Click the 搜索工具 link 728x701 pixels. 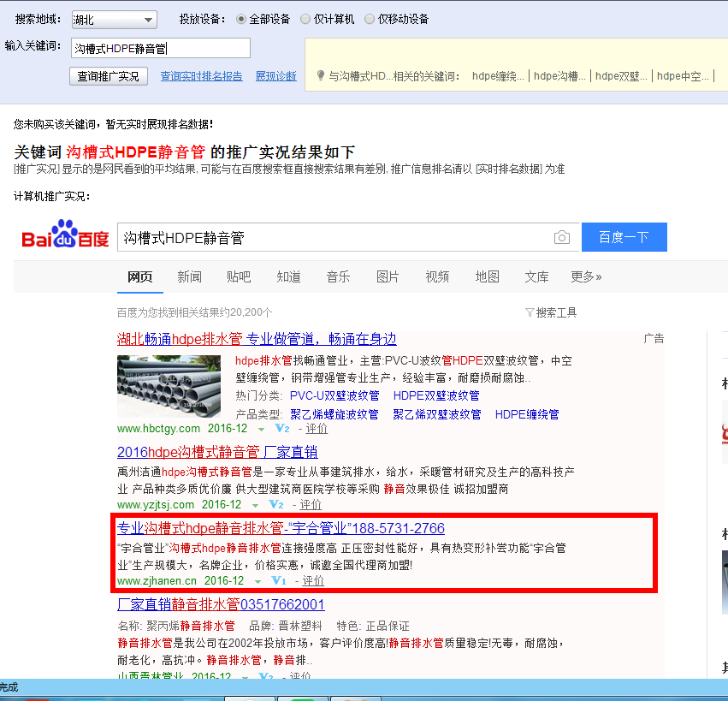(556, 312)
